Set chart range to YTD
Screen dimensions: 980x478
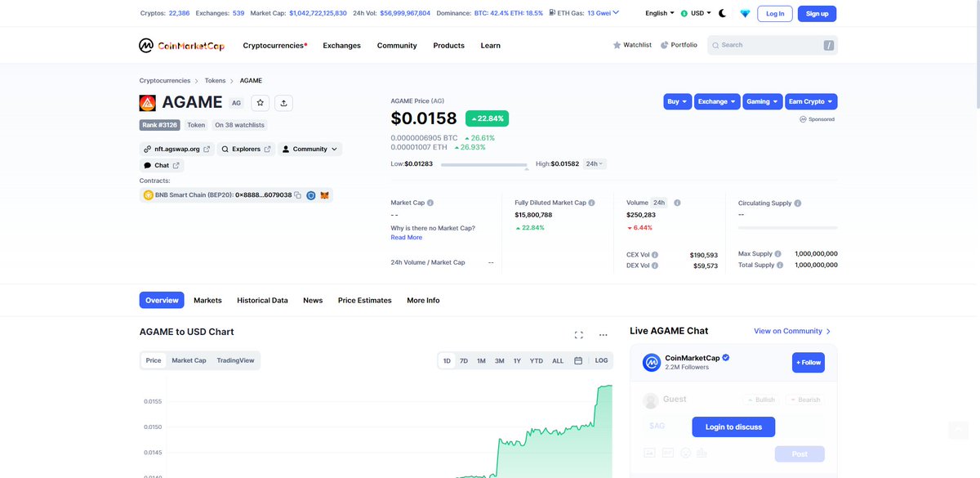point(537,360)
